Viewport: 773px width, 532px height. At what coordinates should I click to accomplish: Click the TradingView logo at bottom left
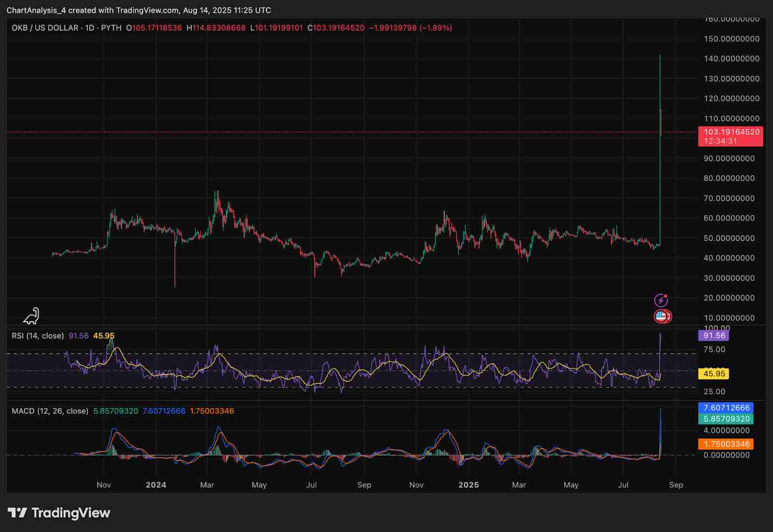[59, 513]
